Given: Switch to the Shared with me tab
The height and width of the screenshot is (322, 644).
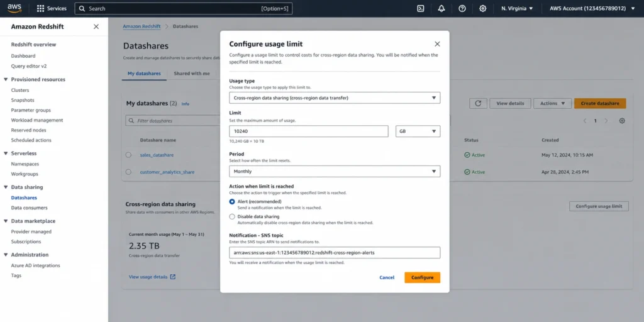Looking at the screenshot, I should [x=192, y=74].
